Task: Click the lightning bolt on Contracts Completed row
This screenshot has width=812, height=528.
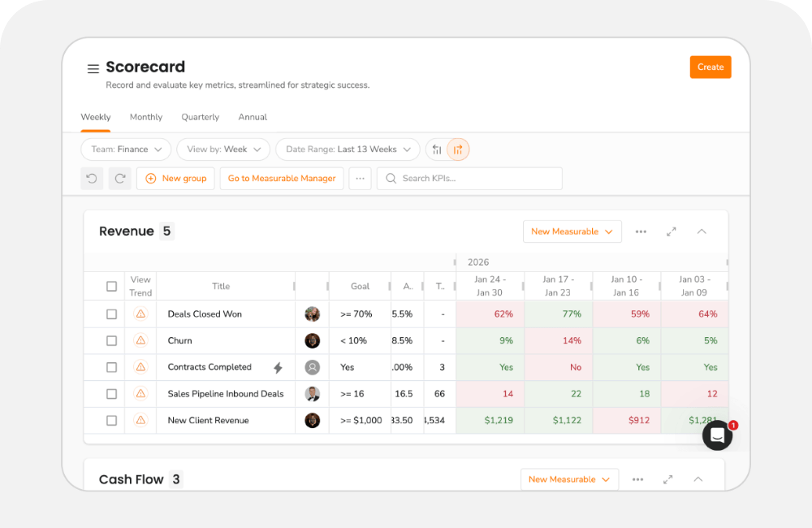Action: click(278, 367)
